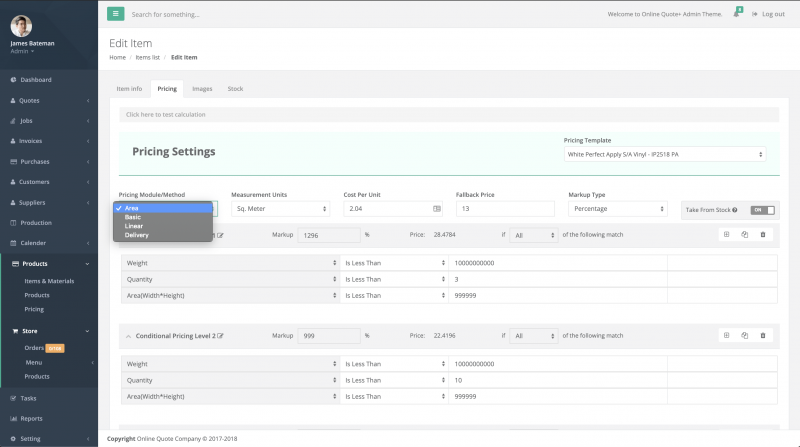Toggle the Take From Stock switch

(x=763, y=210)
